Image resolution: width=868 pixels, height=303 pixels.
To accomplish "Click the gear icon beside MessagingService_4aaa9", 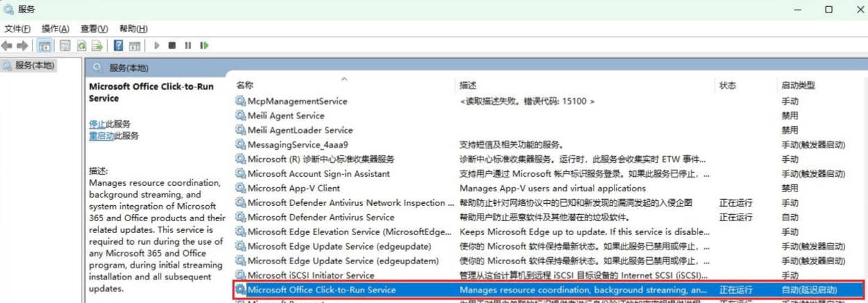I will pos(240,145).
